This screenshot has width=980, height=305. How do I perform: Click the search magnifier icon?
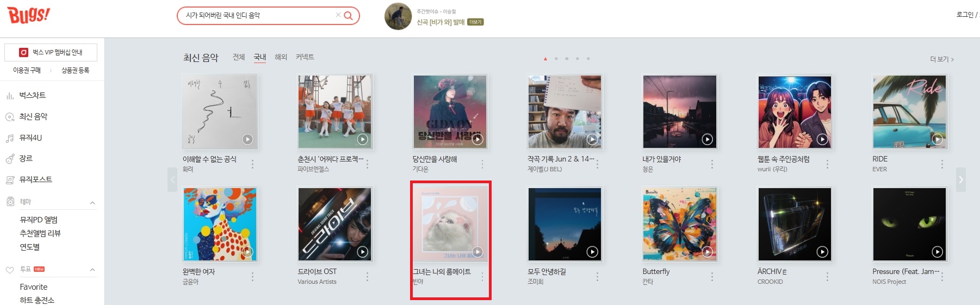point(349,16)
